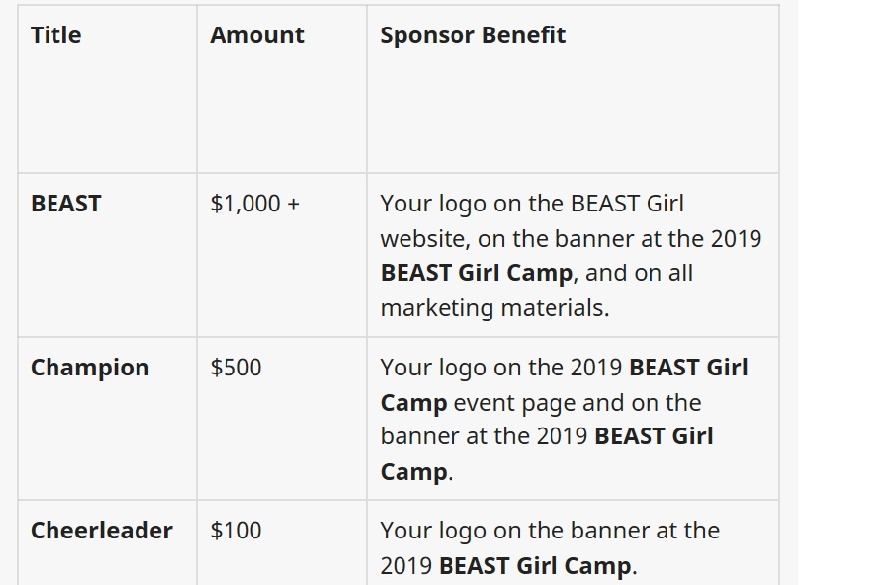Image resolution: width=878 pixels, height=585 pixels.
Task: Select the Champion sponsor title cell
Action: pyautogui.click(x=90, y=367)
